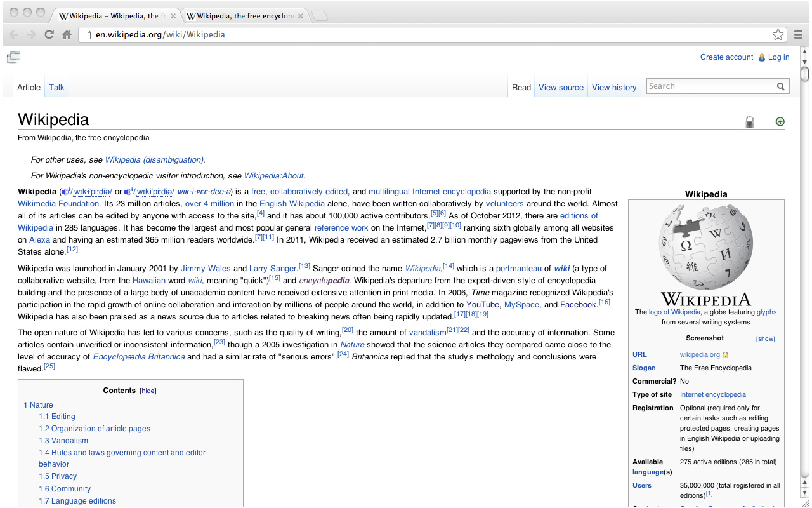Open the 'logo of Wikipedia' caption link

tap(674, 312)
